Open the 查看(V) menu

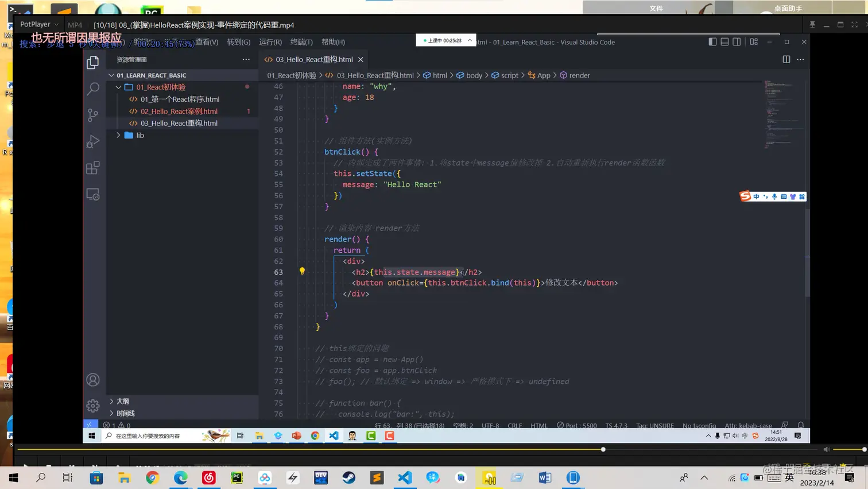(x=207, y=42)
